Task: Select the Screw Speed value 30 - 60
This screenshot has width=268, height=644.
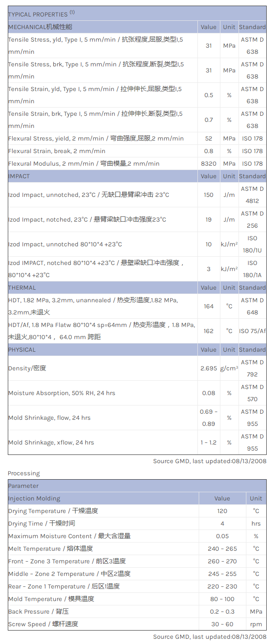Action: (222, 624)
